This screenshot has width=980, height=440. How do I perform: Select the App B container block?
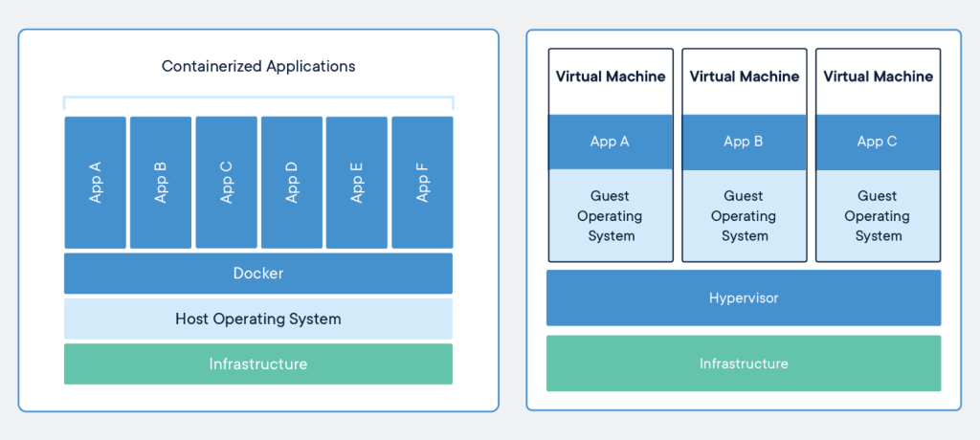pos(161,183)
